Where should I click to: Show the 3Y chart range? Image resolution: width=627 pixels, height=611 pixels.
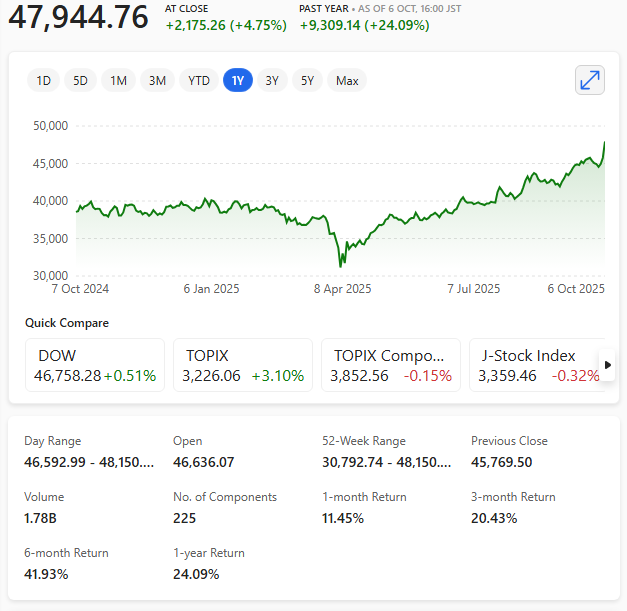coord(272,81)
